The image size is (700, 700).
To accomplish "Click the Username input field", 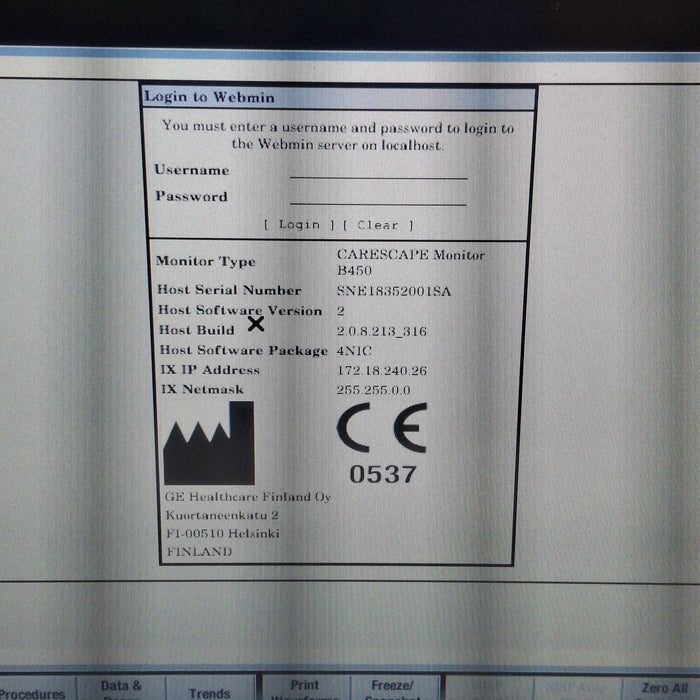I will tap(379, 171).
